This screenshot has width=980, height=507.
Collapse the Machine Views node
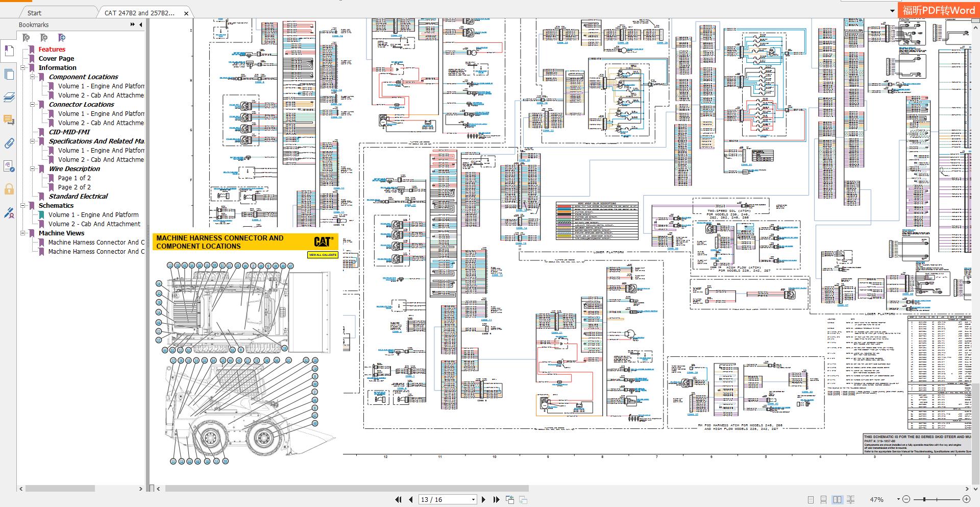(23, 233)
